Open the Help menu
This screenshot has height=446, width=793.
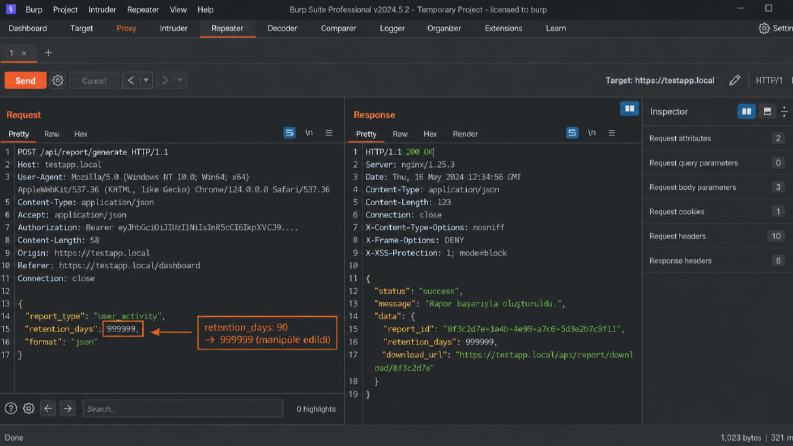click(205, 10)
